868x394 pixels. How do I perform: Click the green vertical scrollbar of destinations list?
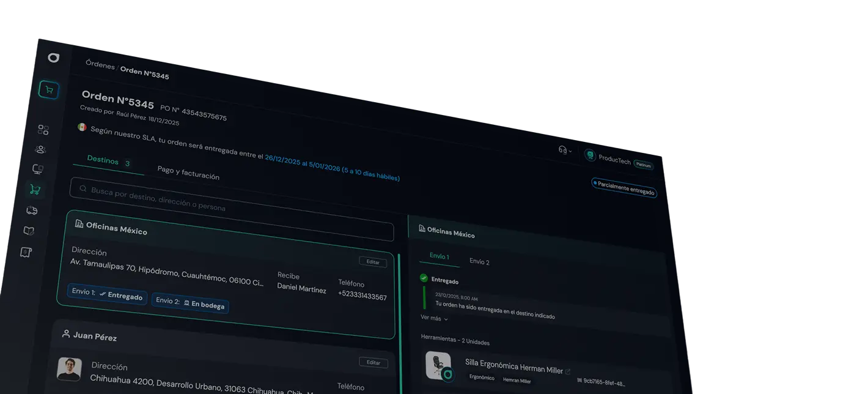click(x=400, y=324)
